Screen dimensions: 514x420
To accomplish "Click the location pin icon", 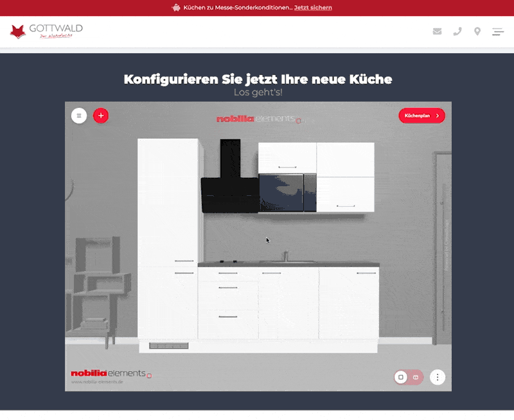I will (477, 31).
